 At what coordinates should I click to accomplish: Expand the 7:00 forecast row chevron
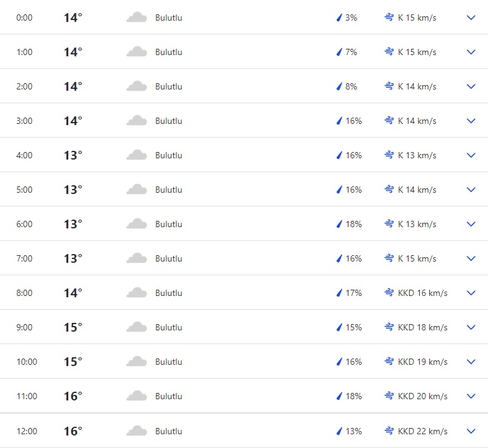[471, 258]
